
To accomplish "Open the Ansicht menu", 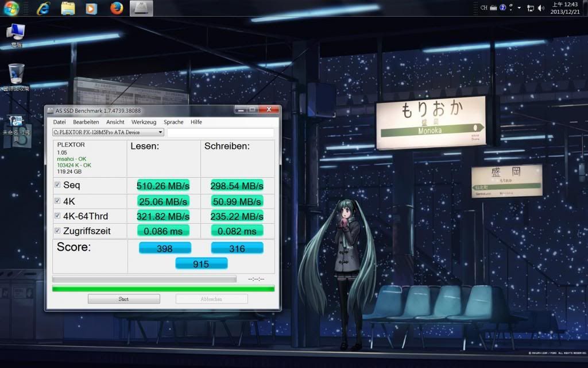I will click(x=115, y=122).
